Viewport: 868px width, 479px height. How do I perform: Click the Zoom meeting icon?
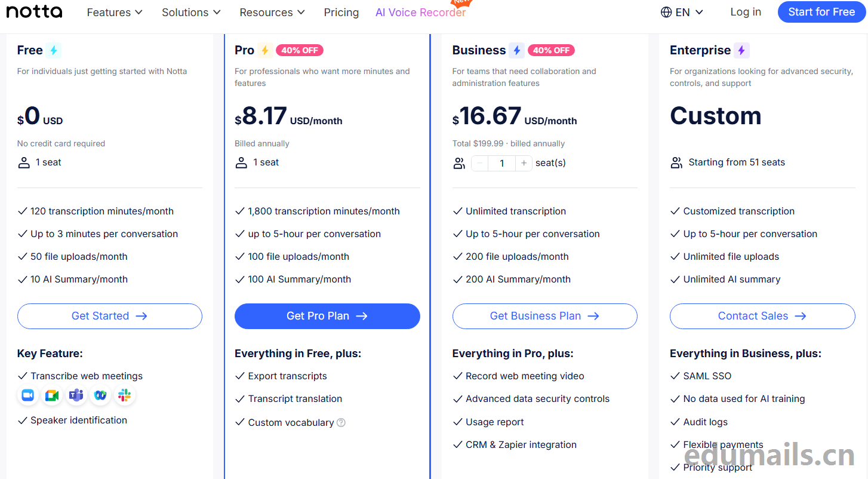click(x=28, y=395)
